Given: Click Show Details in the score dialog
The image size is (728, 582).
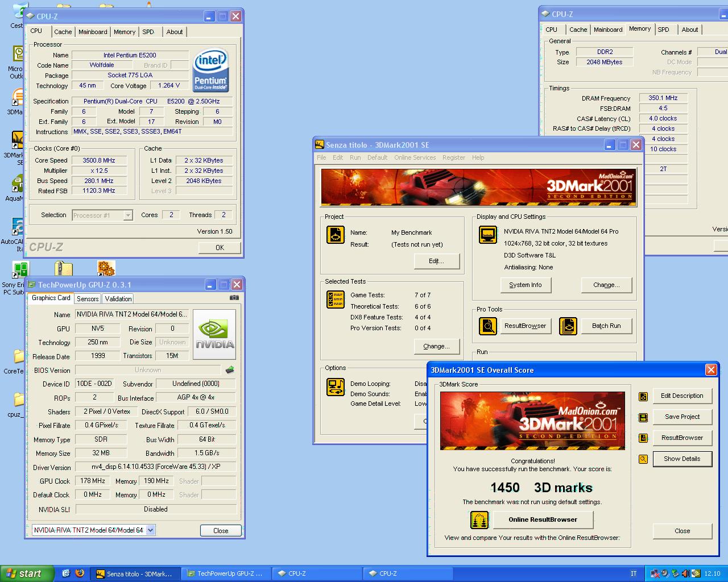Looking at the screenshot, I should click(682, 459).
